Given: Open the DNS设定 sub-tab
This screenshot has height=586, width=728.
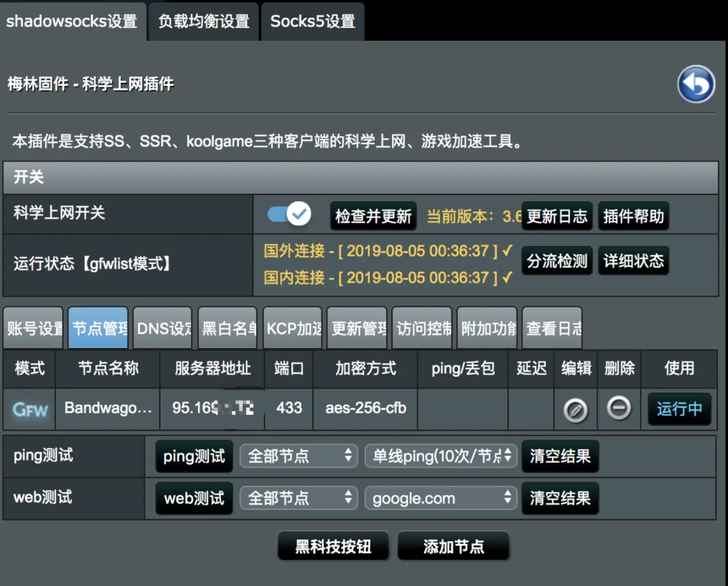Looking at the screenshot, I should pos(163,328).
